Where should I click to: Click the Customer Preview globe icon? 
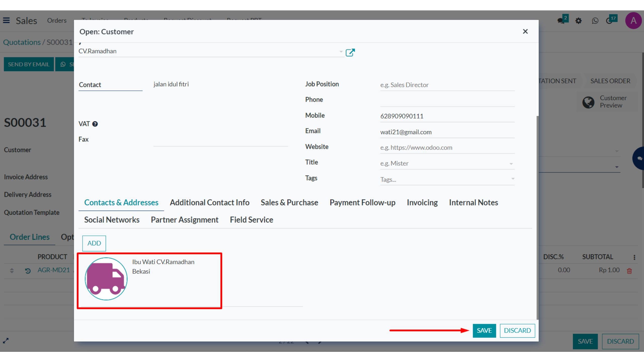(x=588, y=102)
